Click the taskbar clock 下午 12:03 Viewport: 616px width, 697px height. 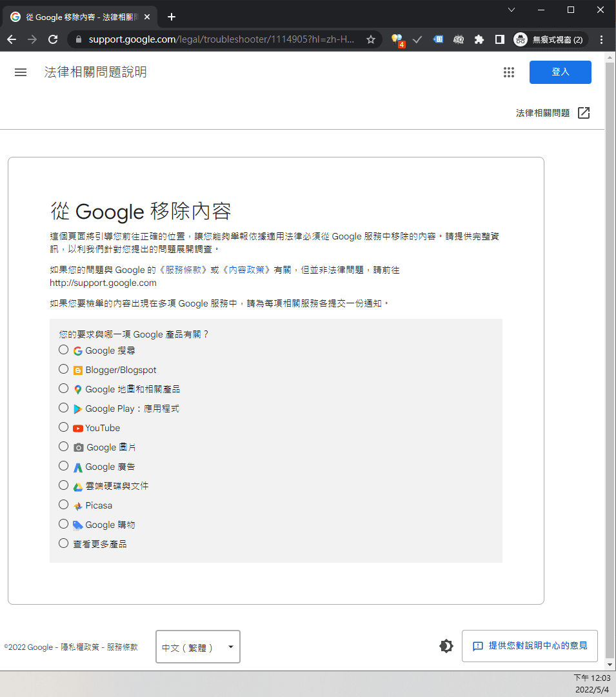tap(592, 678)
